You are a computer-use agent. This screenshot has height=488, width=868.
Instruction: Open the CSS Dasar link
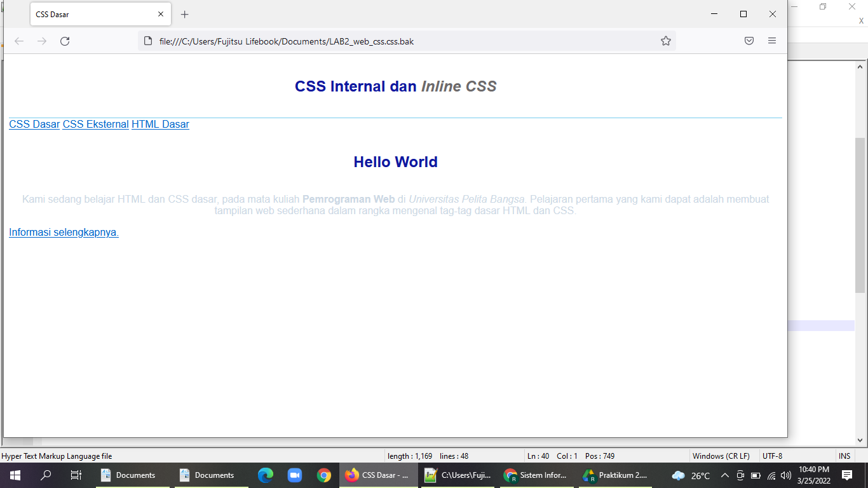(x=34, y=125)
